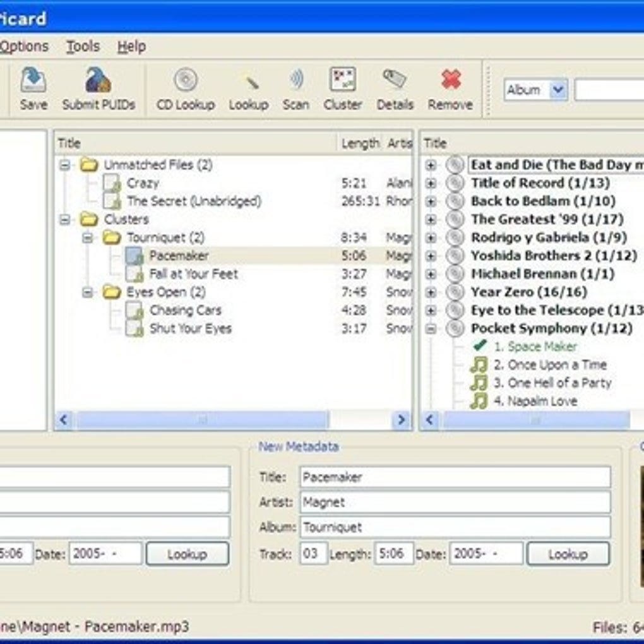Click the disc icon for Back to Bedlam
The height and width of the screenshot is (644, 644).
(x=455, y=201)
